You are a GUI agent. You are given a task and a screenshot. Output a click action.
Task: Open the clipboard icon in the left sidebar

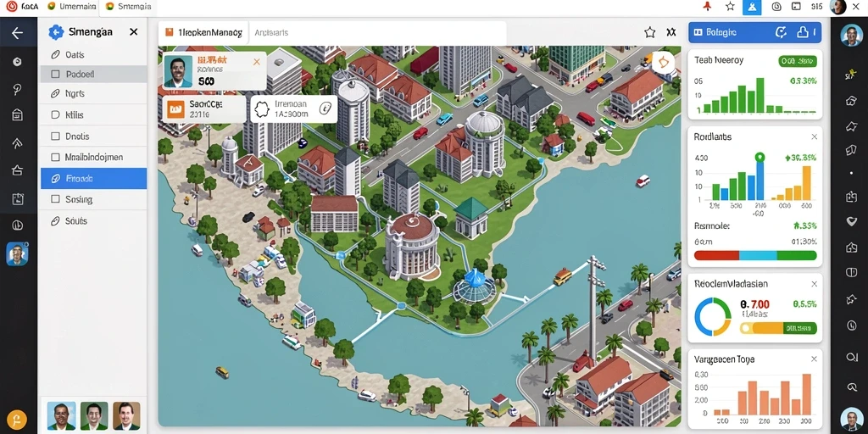coord(17,198)
